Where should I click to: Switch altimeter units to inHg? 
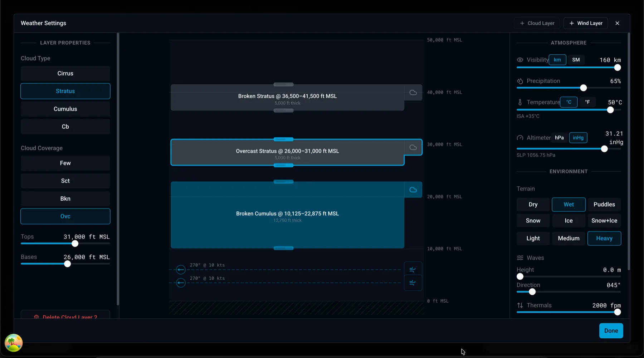coord(578,138)
